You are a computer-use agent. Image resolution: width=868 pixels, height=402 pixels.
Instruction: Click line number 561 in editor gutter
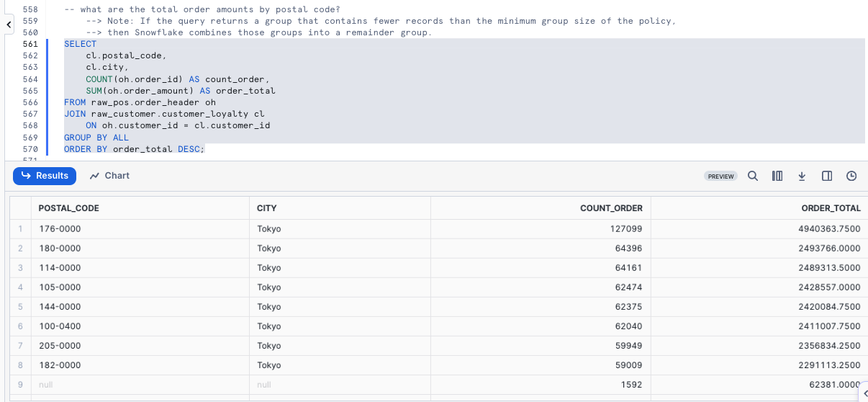(x=30, y=44)
